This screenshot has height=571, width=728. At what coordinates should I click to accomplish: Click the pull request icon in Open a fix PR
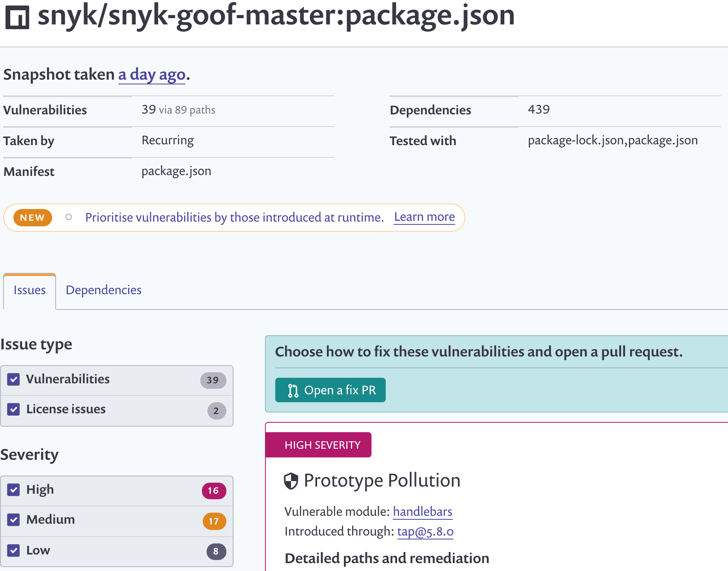[x=293, y=390]
